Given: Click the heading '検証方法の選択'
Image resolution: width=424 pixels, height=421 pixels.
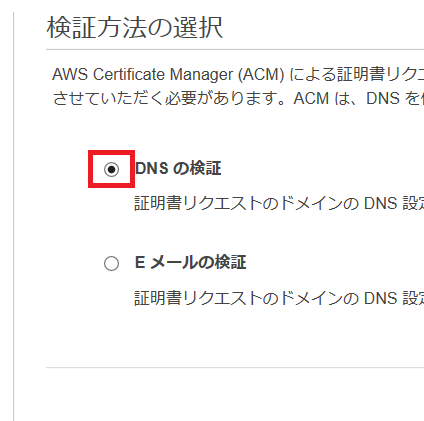Looking at the screenshot, I should coord(135,28).
